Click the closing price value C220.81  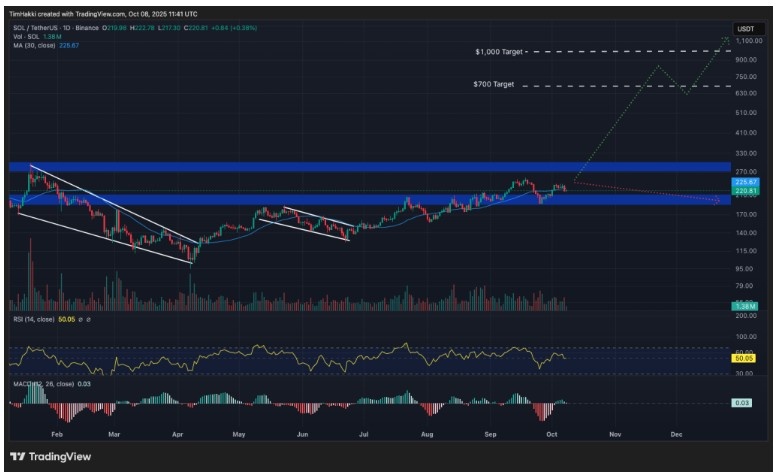point(196,28)
